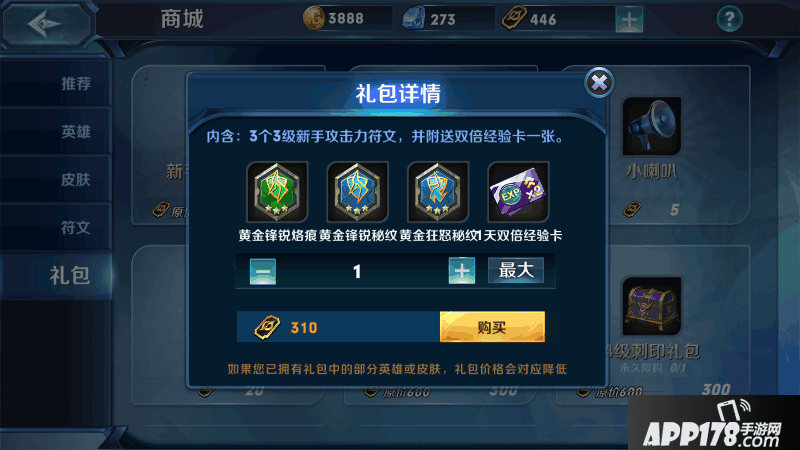Set quantity to 最大
The width and height of the screenshot is (800, 450).
click(516, 270)
